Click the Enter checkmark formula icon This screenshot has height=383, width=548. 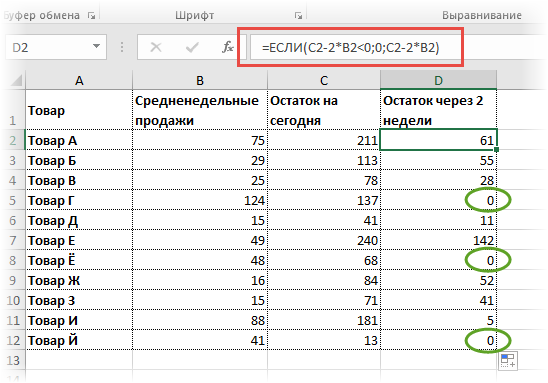tap(192, 47)
